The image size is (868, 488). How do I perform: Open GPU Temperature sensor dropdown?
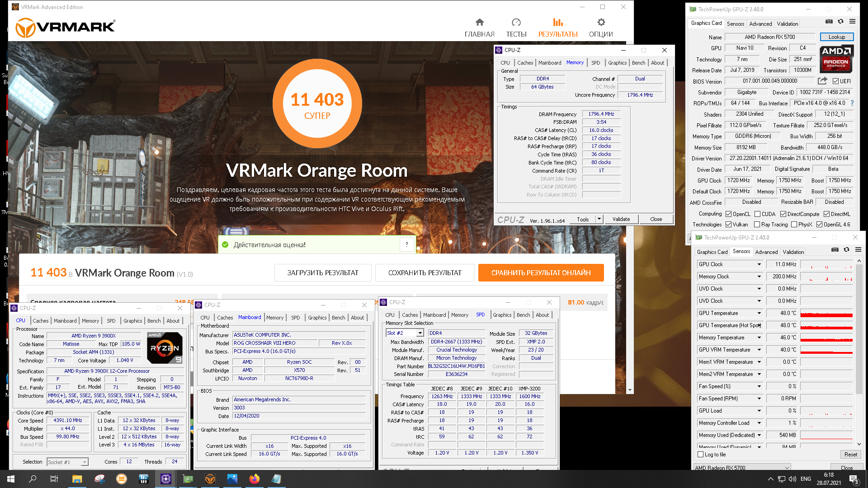point(759,313)
